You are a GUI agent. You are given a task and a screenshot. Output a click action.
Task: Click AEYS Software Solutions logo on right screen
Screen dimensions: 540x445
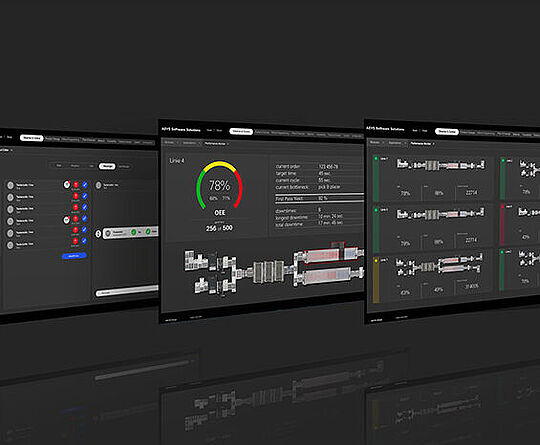(385, 128)
